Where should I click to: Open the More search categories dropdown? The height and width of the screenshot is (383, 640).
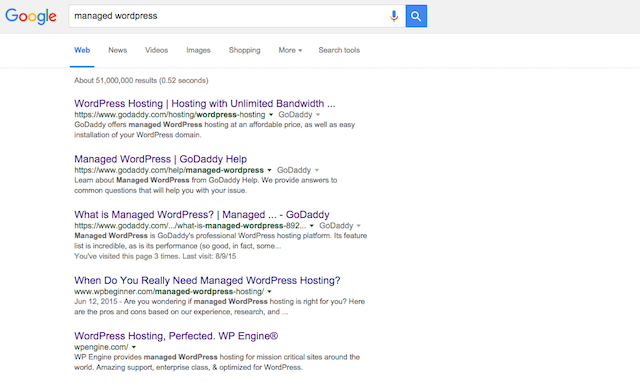pos(290,50)
